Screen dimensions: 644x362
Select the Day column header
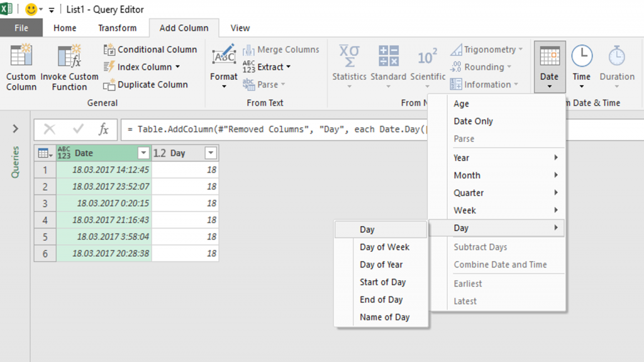point(185,153)
